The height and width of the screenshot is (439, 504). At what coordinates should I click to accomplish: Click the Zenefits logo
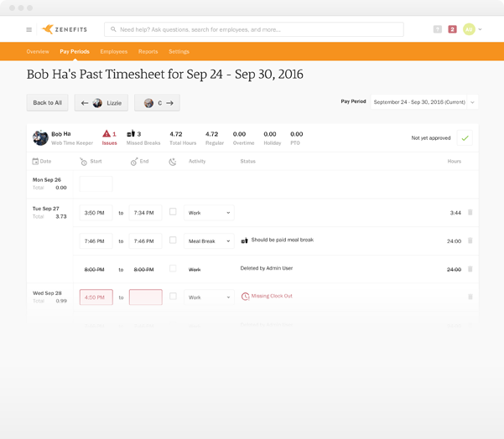point(65,29)
